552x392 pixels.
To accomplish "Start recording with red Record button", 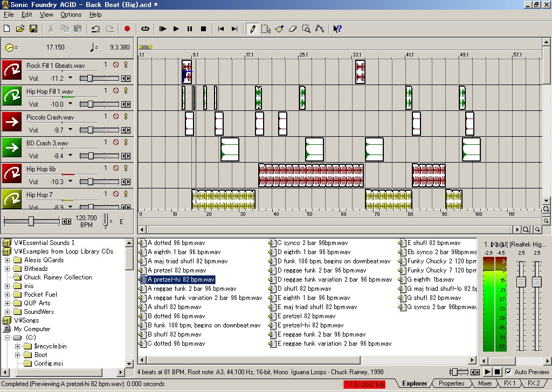I will (127, 29).
